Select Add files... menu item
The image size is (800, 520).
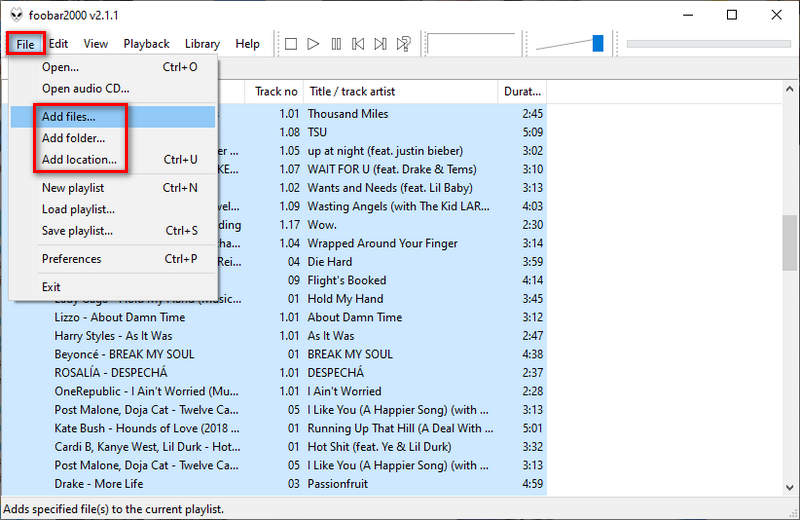pos(113,116)
